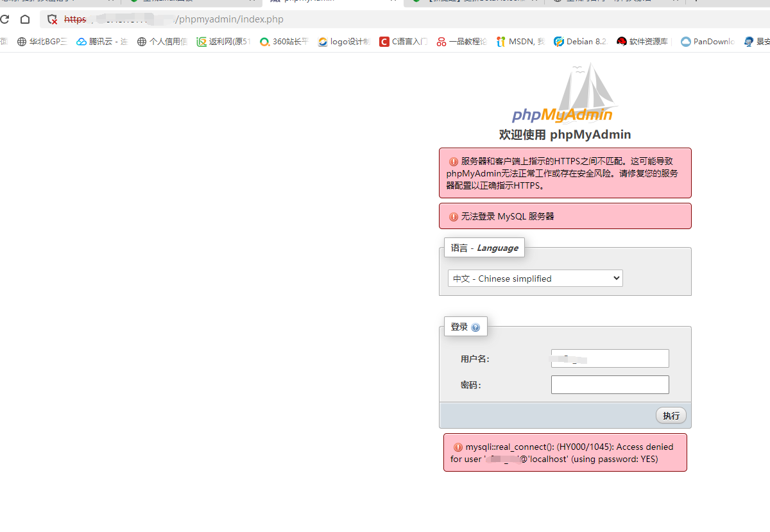Open the C语言入门 bookmark

pos(404,42)
